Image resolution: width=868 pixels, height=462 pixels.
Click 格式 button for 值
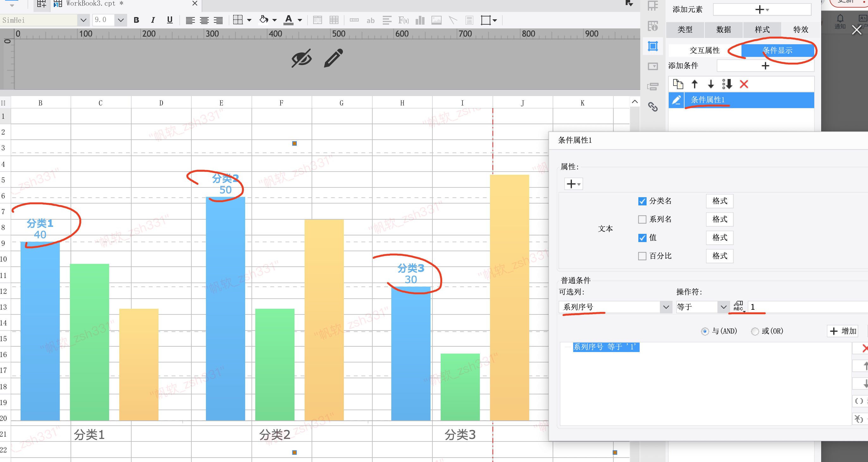tap(719, 238)
